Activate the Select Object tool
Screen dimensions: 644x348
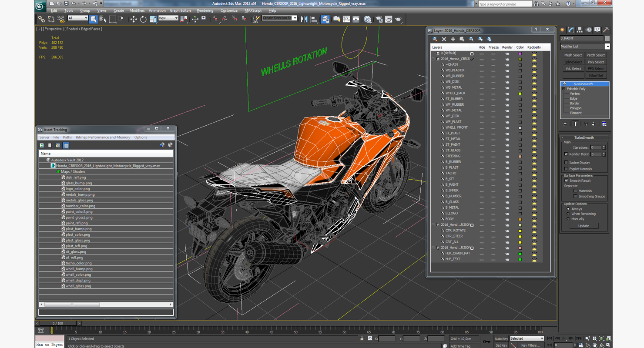tap(93, 19)
